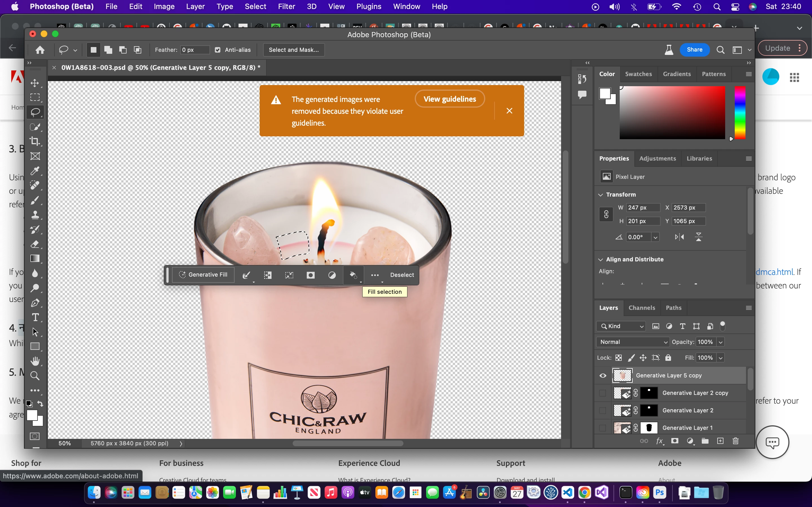The image size is (812, 507).
Task: Click the View guidelines button
Action: tap(449, 99)
